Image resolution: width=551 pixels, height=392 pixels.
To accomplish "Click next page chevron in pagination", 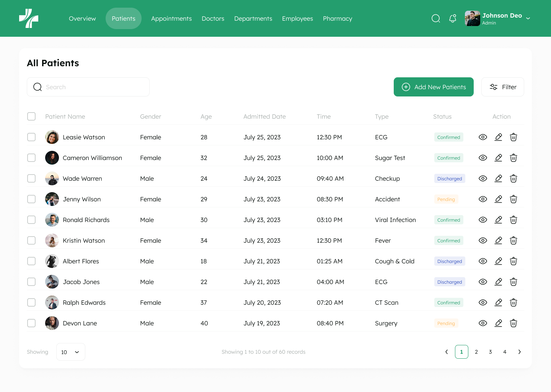I will point(520,352).
